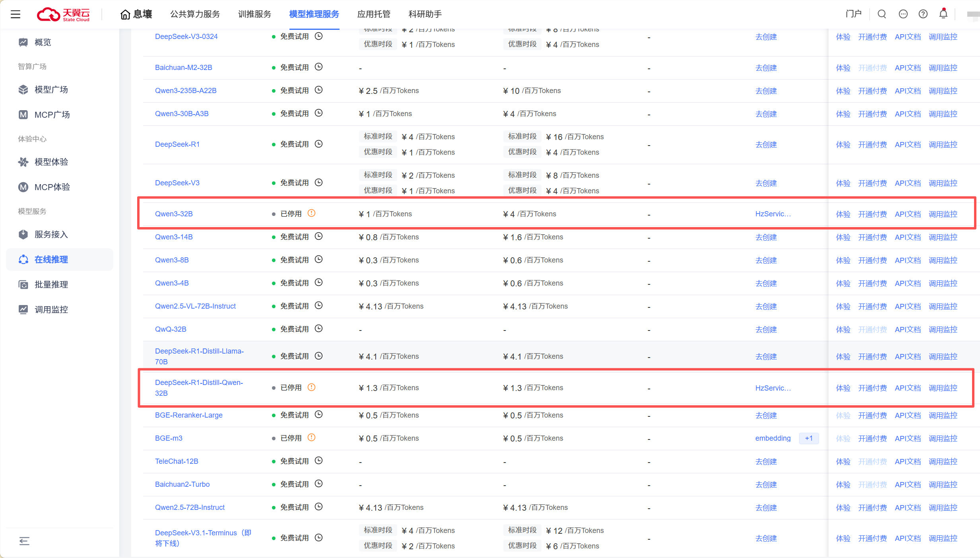Screen dimensions: 980x558
Task: Open the hamburger menu at top left
Action: tap(16, 15)
